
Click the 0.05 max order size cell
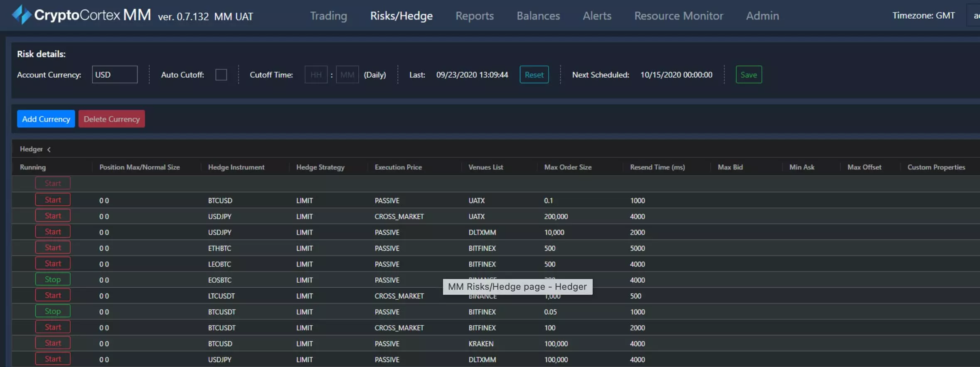550,312
